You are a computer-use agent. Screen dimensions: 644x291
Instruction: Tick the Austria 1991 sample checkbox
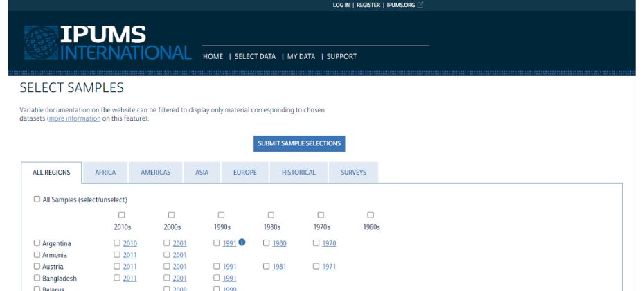(217, 266)
